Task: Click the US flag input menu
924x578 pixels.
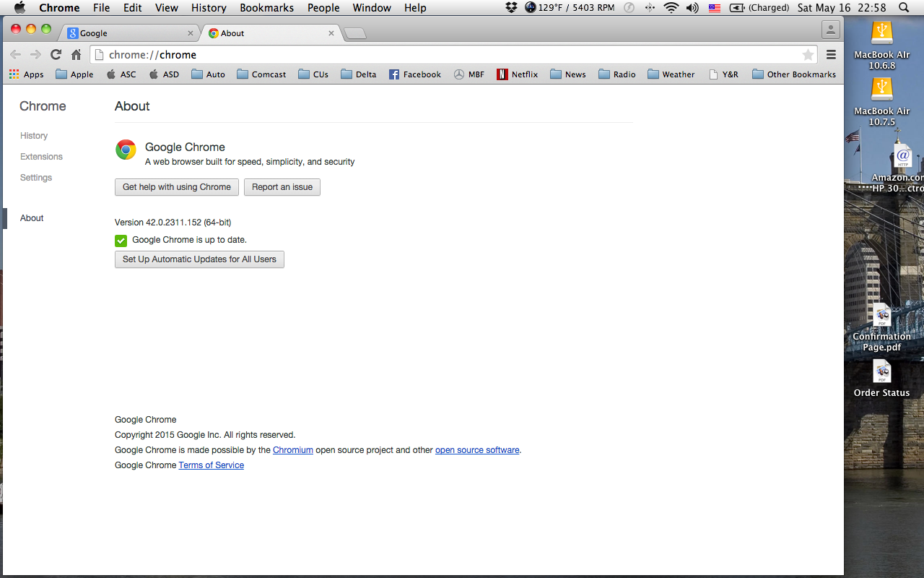Action: [714, 8]
